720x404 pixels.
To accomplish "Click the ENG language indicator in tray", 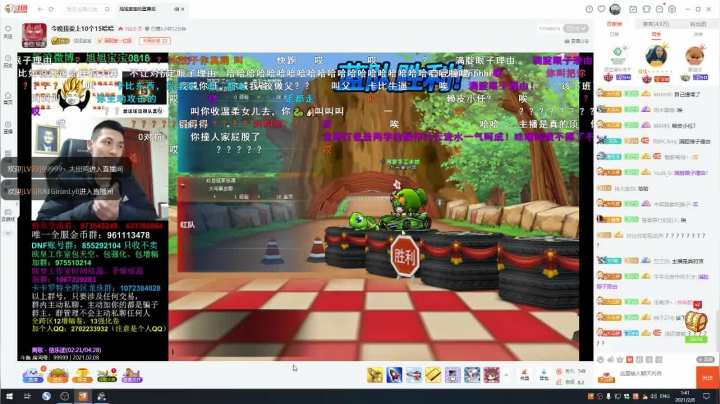I will click(664, 396).
